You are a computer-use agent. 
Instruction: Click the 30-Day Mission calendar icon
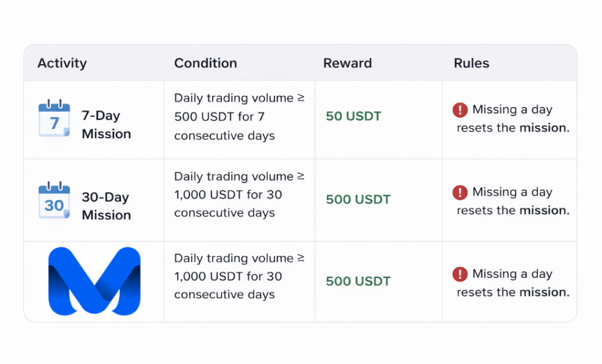(x=54, y=202)
